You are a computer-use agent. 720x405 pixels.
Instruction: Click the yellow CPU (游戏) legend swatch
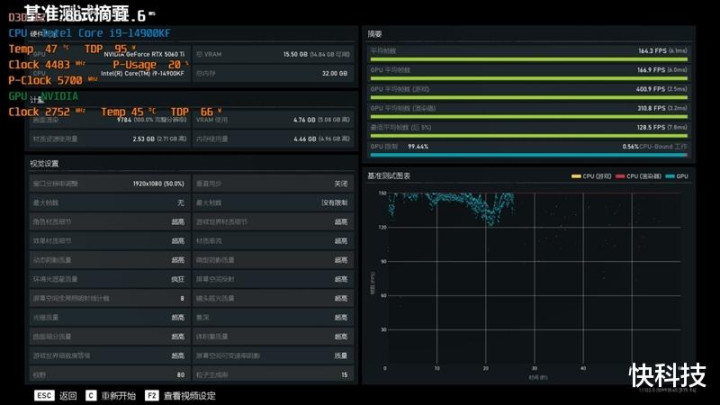coord(576,176)
